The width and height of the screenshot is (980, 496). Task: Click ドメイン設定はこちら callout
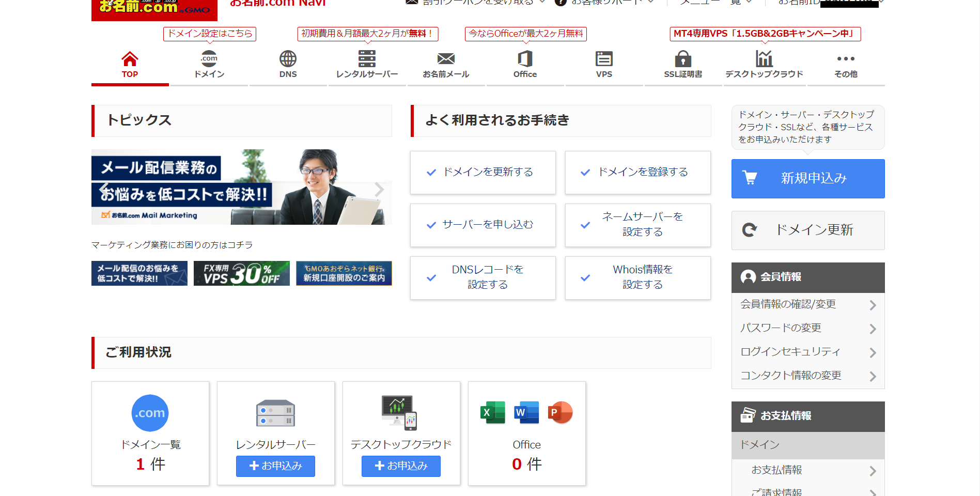click(210, 34)
